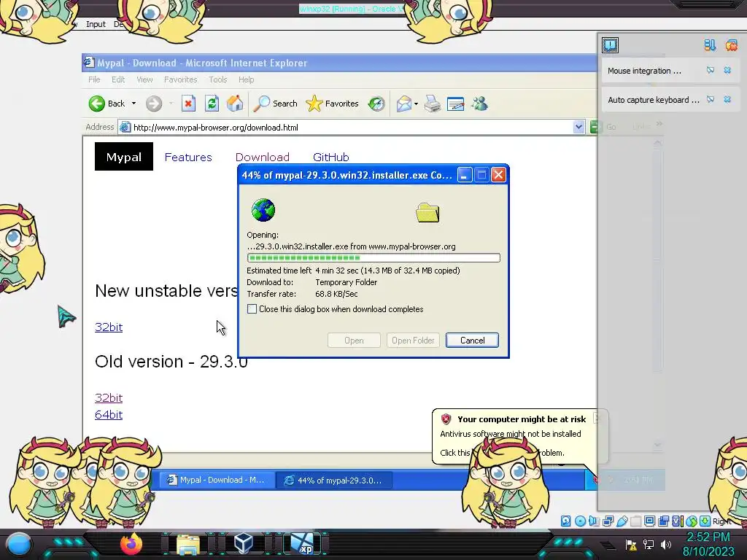Open Favorites pane with star icon
The image size is (747, 560).
332,104
